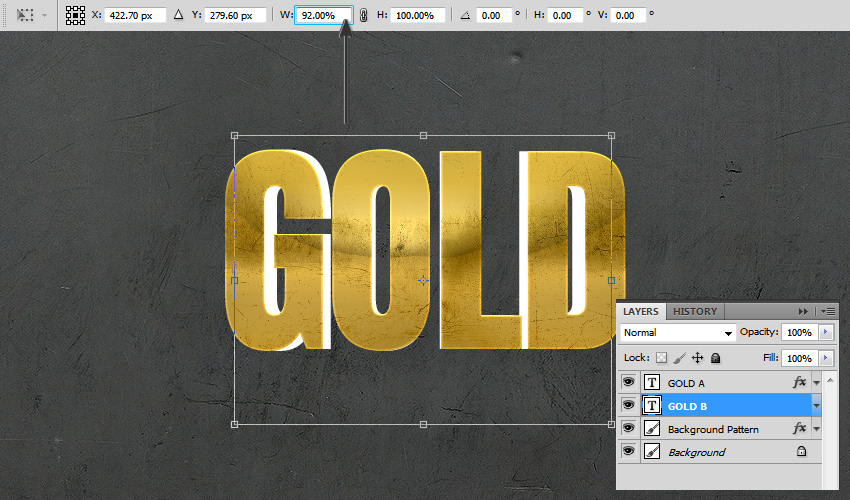Collapse panel with double-arrow icon
850x500 pixels.
tap(803, 311)
